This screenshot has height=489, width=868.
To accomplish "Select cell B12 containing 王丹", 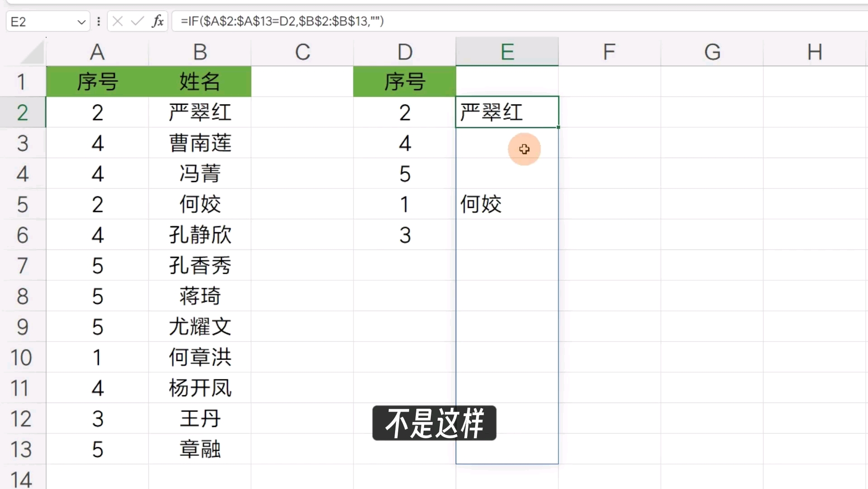I will 200,419.
